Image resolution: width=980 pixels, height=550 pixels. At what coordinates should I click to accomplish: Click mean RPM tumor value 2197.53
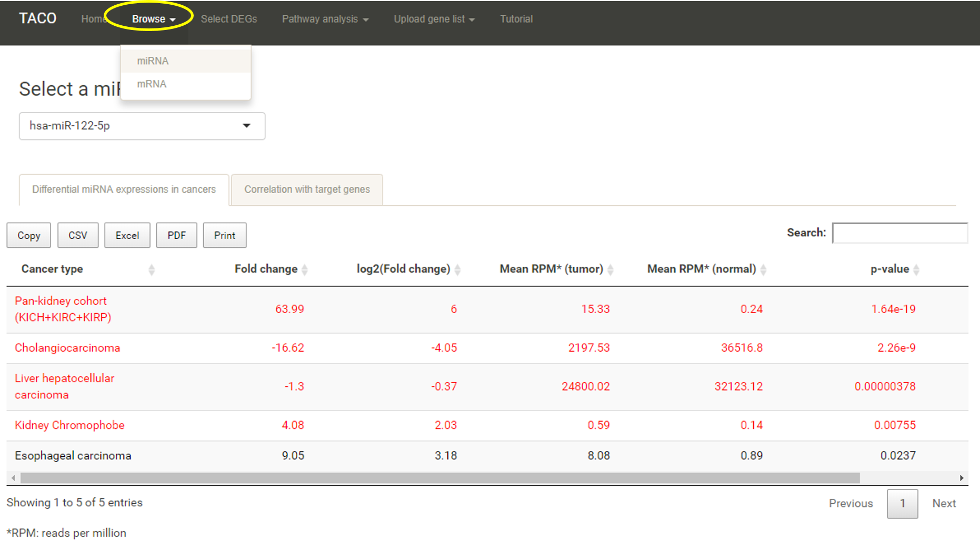click(x=589, y=348)
